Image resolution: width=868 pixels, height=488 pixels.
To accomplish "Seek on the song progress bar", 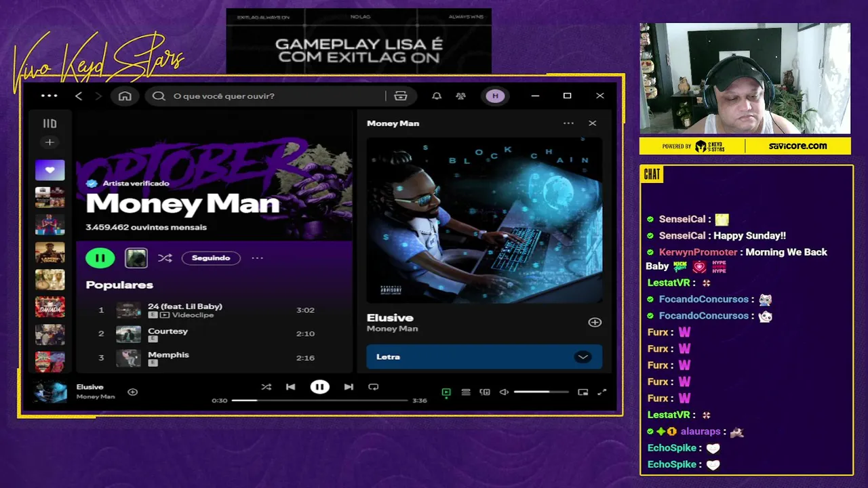I will [319, 401].
